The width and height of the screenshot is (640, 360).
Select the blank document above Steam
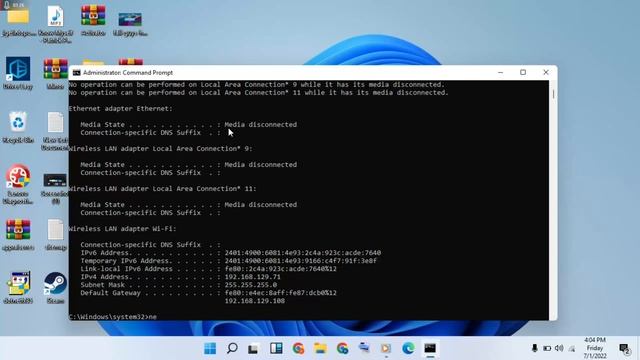tap(56, 234)
